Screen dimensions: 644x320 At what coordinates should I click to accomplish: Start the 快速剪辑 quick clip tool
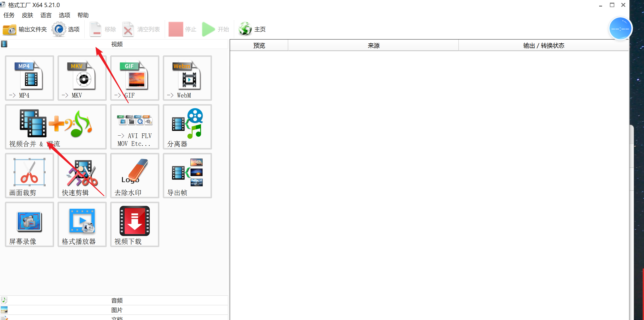click(x=82, y=176)
